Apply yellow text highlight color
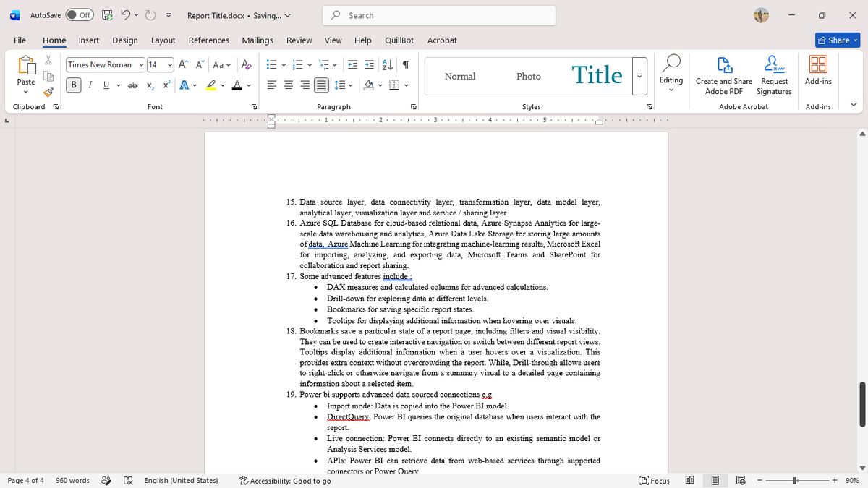Screen dimensions: 868x488 (x=210, y=85)
